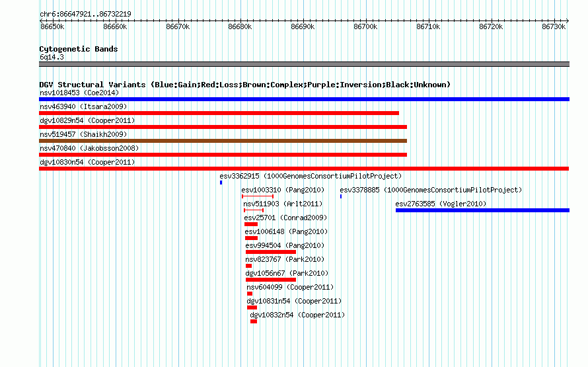Click the DGV Structural Variants track title

click(244, 85)
